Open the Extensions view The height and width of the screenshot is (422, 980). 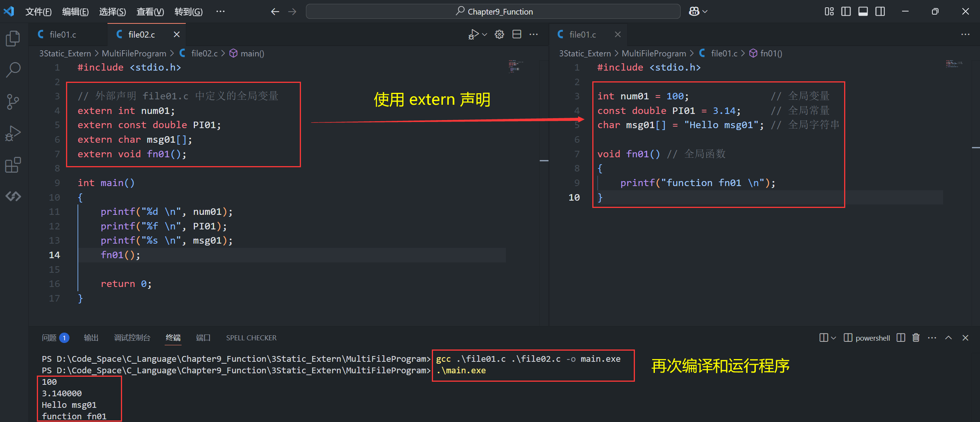click(13, 165)
